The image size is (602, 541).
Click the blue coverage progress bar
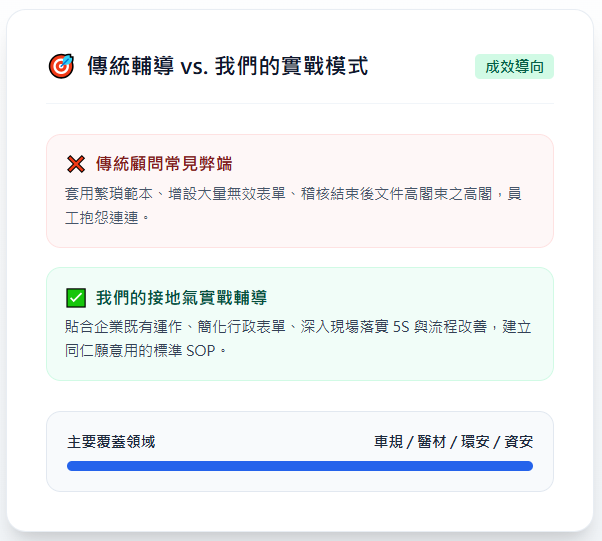point(300,466)
